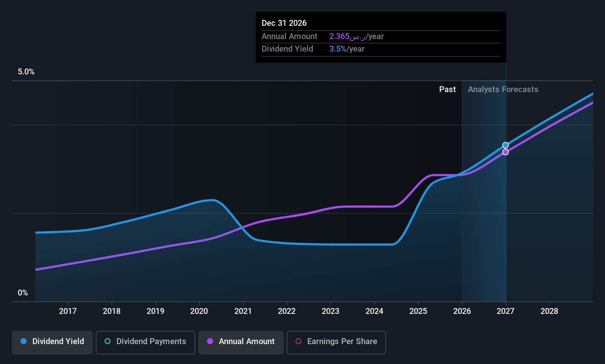Switch to the Past section of chart

click(x=447, y=89)
